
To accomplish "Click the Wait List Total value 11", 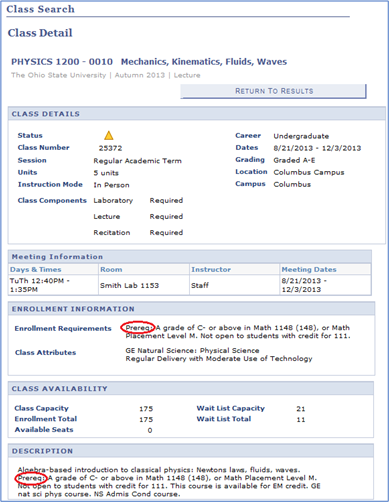I will [301, 420].
